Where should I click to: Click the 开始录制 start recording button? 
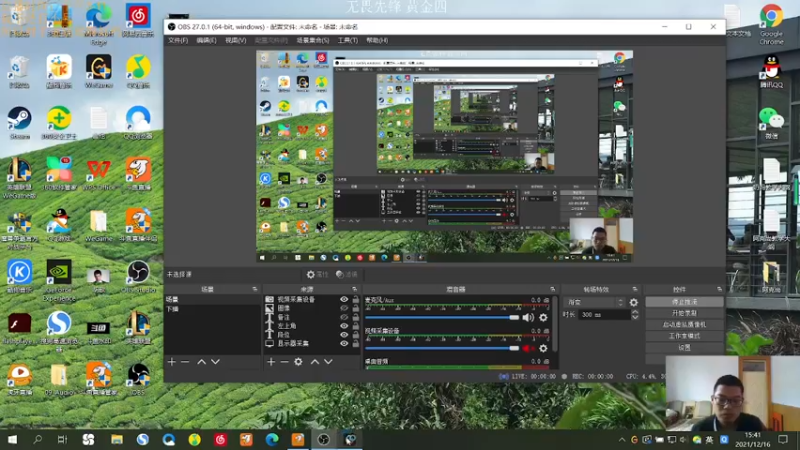[x=684, y=313]
